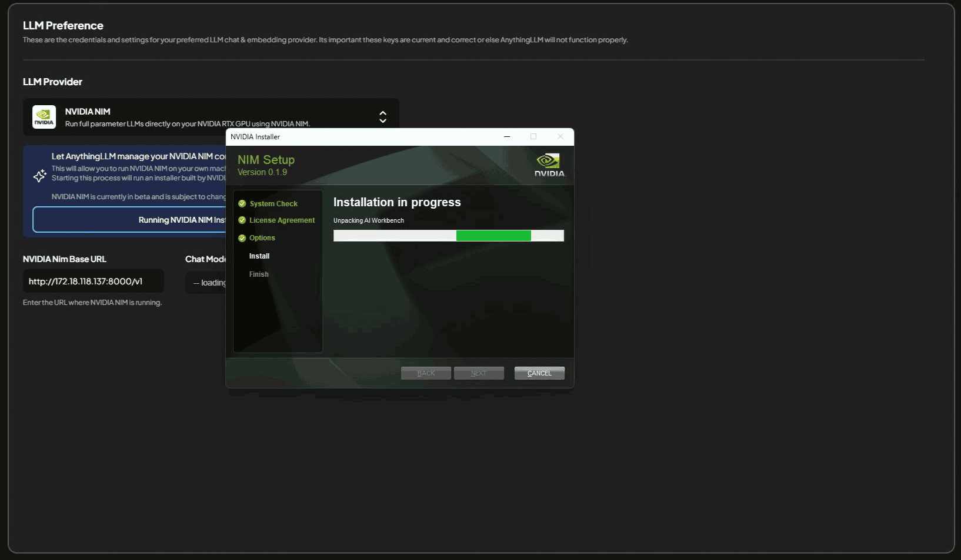Image resolution: width=961 pixels, height=560 pixels.
Task: Expand the LLM Provider chevron arrows
Action: click(x=383, y=117)
